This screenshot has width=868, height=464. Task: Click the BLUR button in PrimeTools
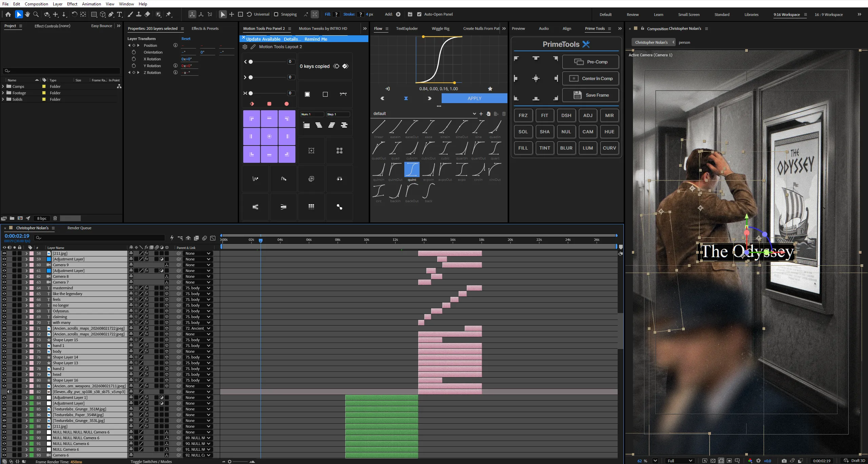[566, 148]
